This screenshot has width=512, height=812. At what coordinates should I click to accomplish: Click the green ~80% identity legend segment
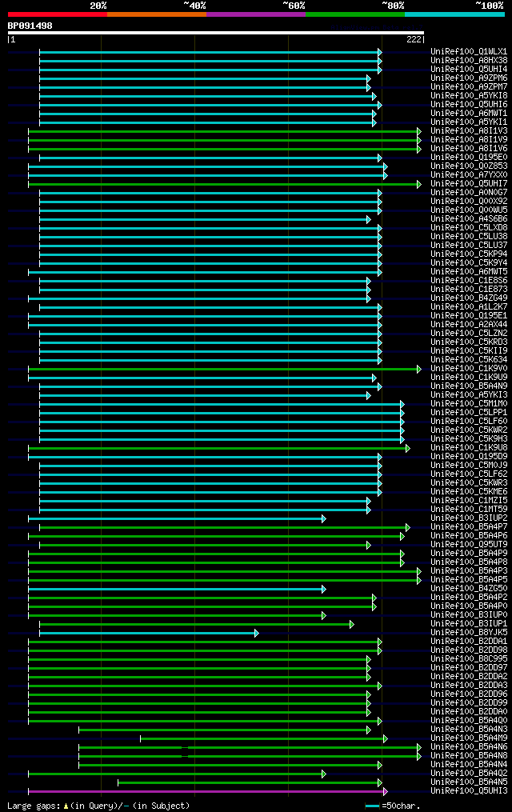tap(355, 14)
